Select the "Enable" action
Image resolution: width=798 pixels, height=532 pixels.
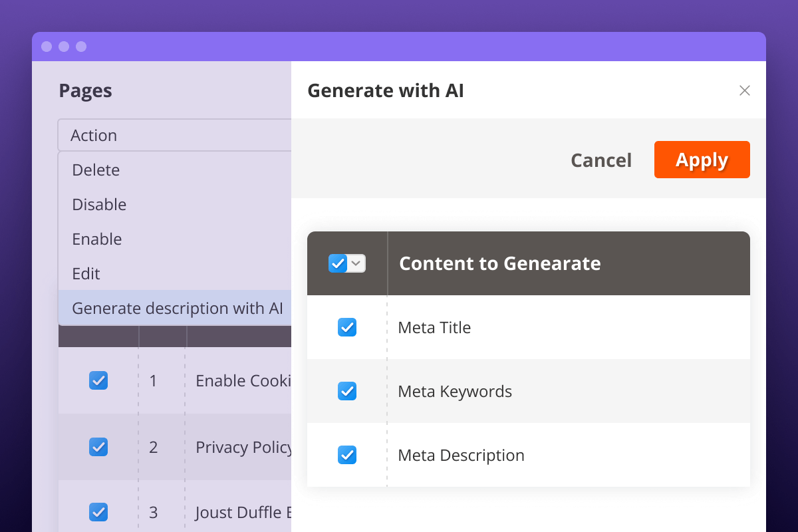pyautogui.click(x=96, y=239)
